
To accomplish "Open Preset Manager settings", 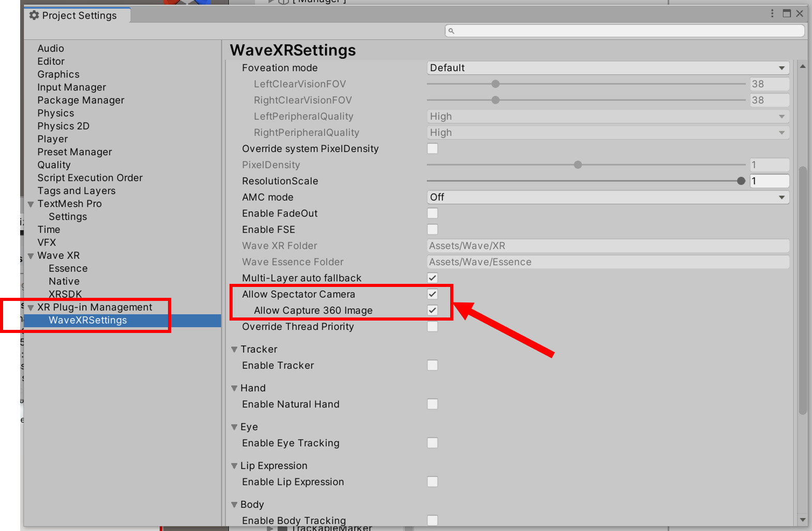I will pos(74,152).
